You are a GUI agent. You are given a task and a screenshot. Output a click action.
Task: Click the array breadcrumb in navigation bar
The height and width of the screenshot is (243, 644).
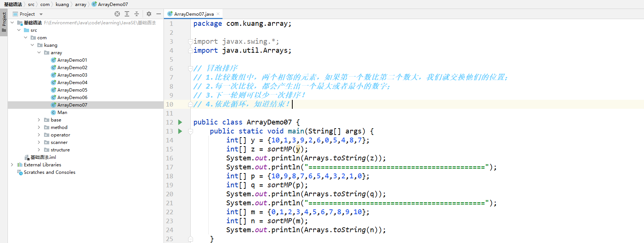[81, 4]
